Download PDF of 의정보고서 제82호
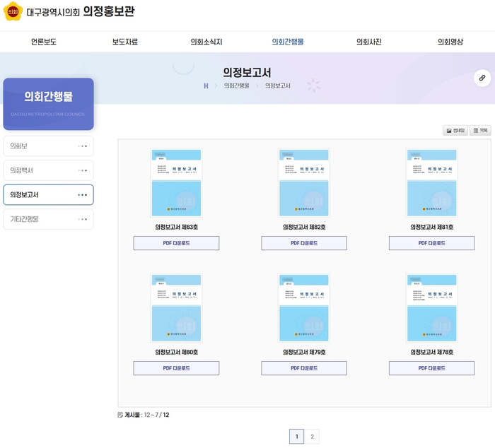This screenshot has height=448, width=495. (304, 243)
